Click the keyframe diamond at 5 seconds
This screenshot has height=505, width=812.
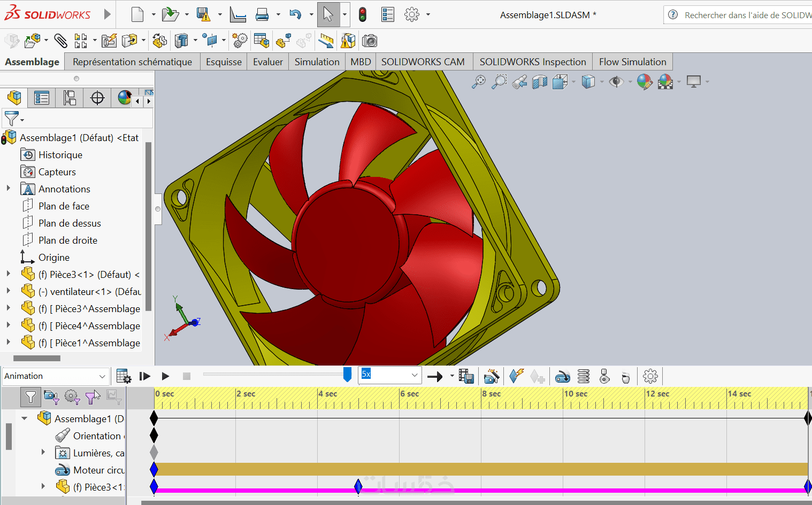click(358, 486)
